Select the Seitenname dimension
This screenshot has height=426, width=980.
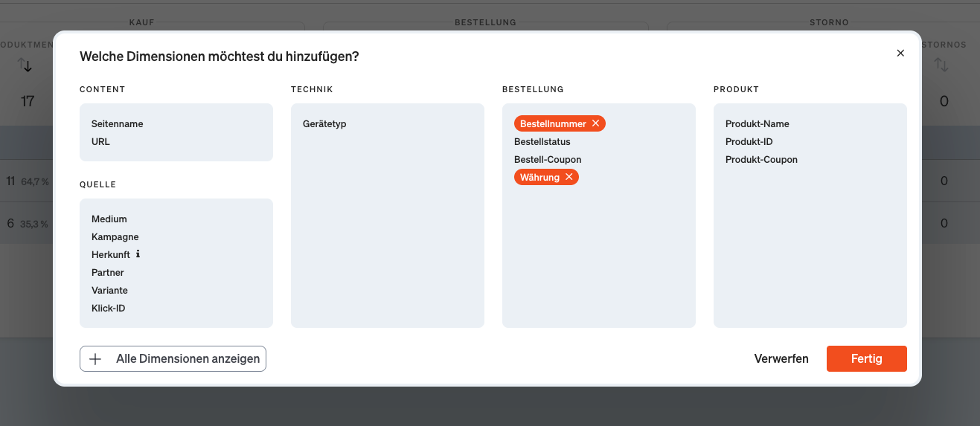pos(117,123)
